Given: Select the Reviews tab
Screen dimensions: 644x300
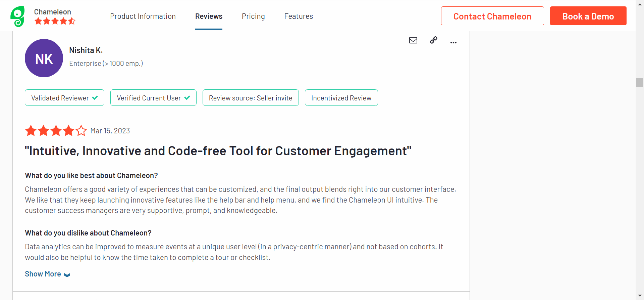Looking at the screenshot, I should tap(209, 16).
